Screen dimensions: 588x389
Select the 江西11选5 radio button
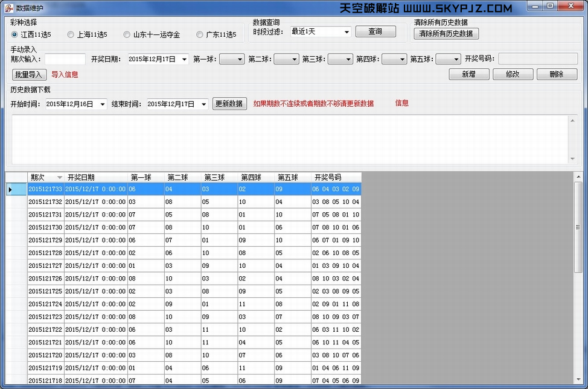click(14, 35)
